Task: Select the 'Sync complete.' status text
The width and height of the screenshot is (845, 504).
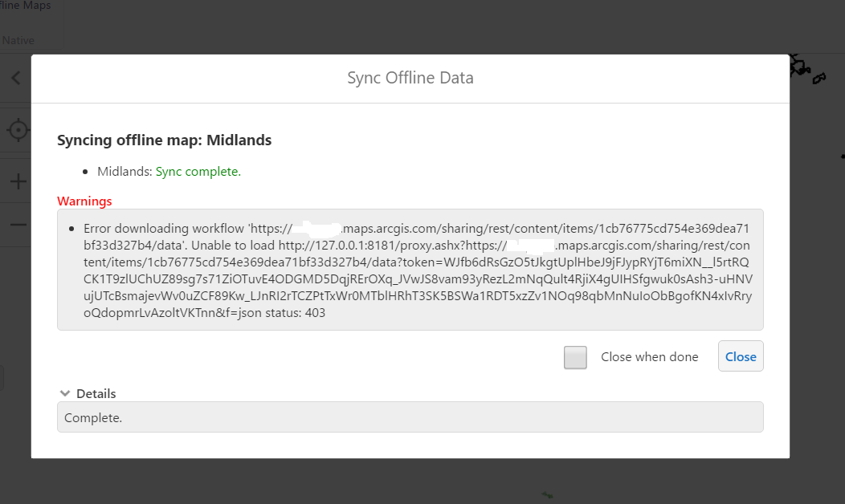Action: coord(198,171)
